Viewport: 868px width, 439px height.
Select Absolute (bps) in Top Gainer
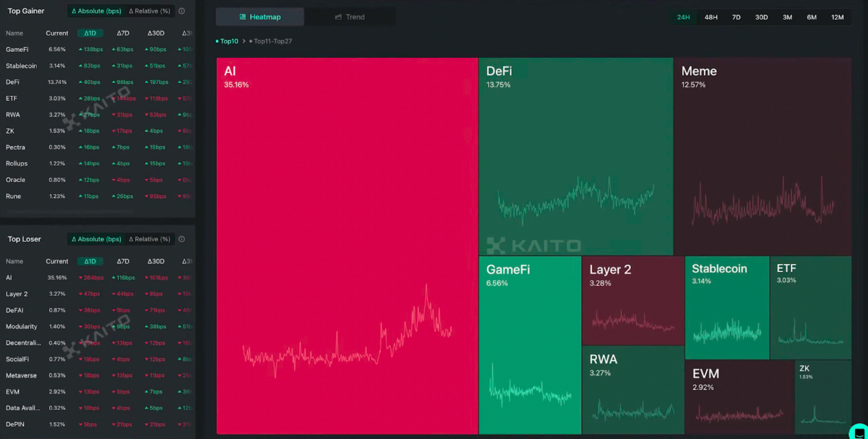coord(96,11)
